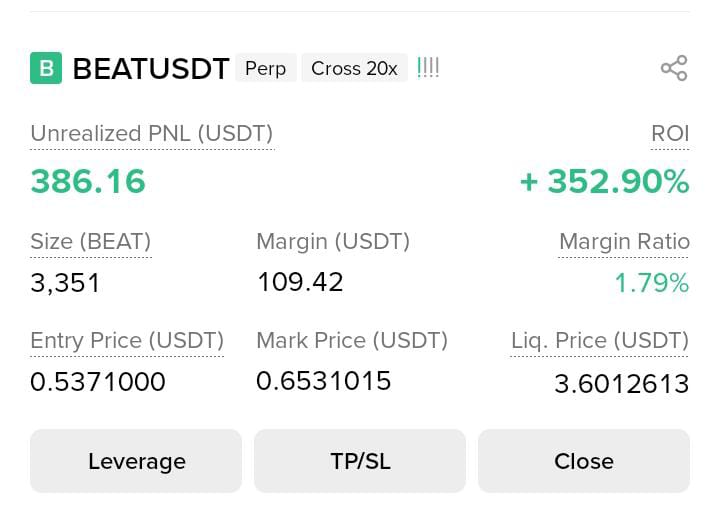
Task: Tap the 386.16 unrealized PNL value
Action: pyautogui.click(x=88, y=182)
